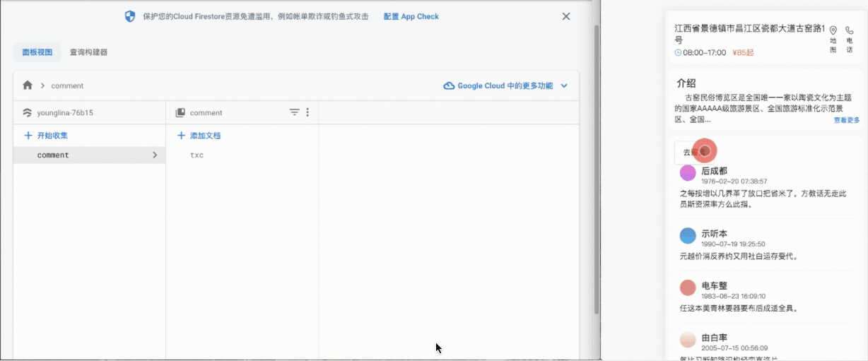Select the younglina-76b15 database header
The height and width of the screenshot is (361, 868).
click(65, 112)
